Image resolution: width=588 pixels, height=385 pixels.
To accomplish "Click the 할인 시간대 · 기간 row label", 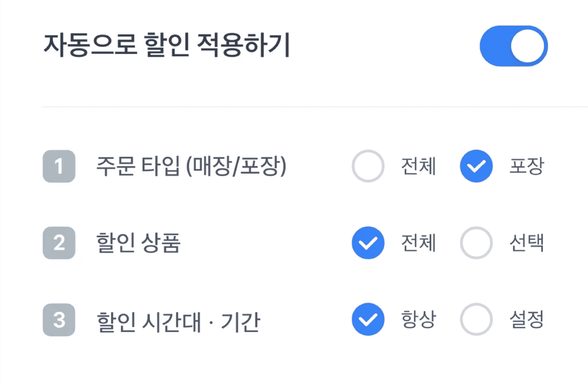I will tap(178, 321).
